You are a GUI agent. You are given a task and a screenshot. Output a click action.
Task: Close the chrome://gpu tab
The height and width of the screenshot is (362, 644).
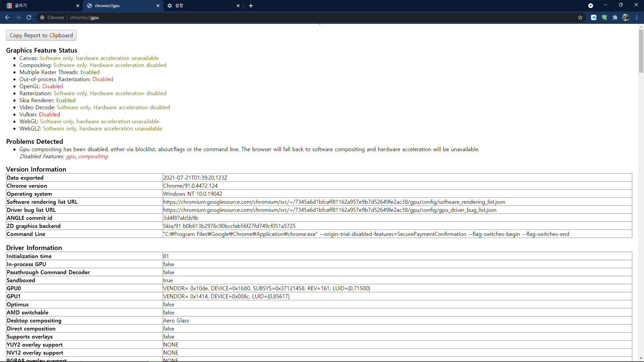coord(158,6)
